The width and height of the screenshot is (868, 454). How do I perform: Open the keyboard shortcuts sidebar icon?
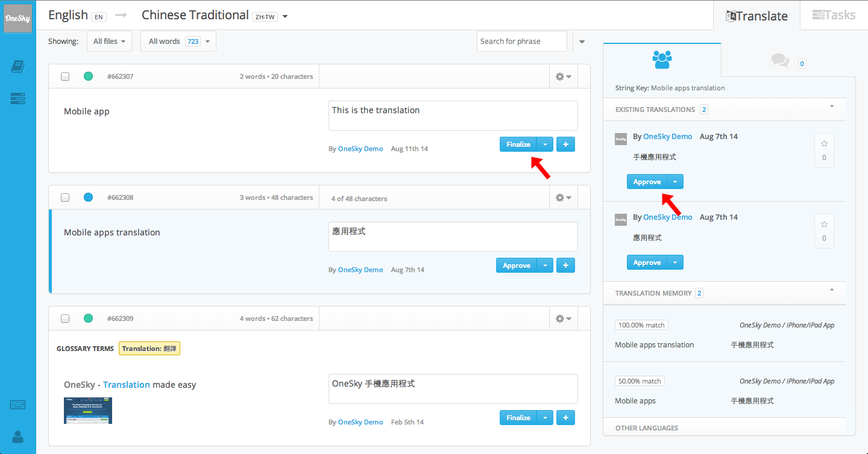[18, 405]
